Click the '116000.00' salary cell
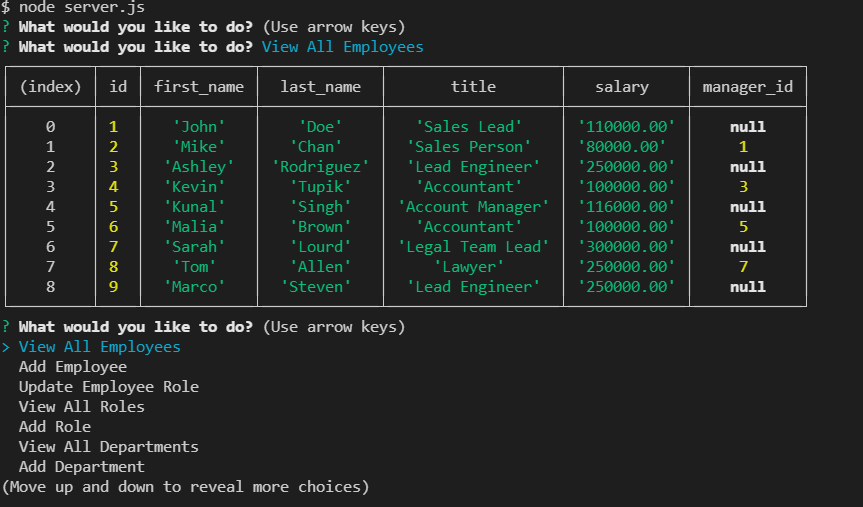The image size is (863, 507). (626, 207)
